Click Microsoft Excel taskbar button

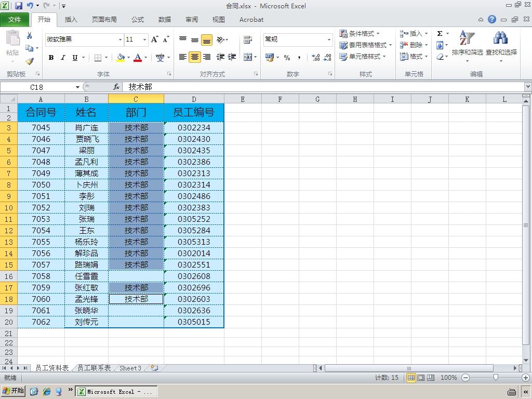pyautogui.click(x=116, y=392)
